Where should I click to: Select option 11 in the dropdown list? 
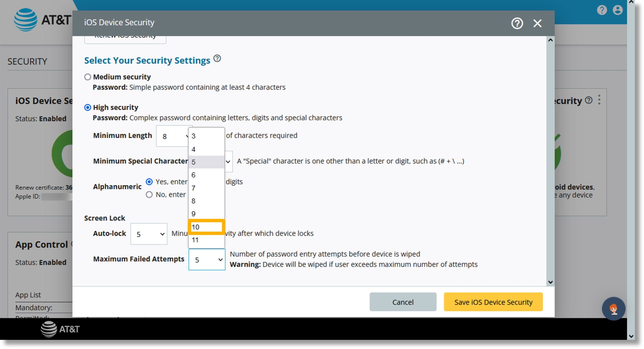206,240
